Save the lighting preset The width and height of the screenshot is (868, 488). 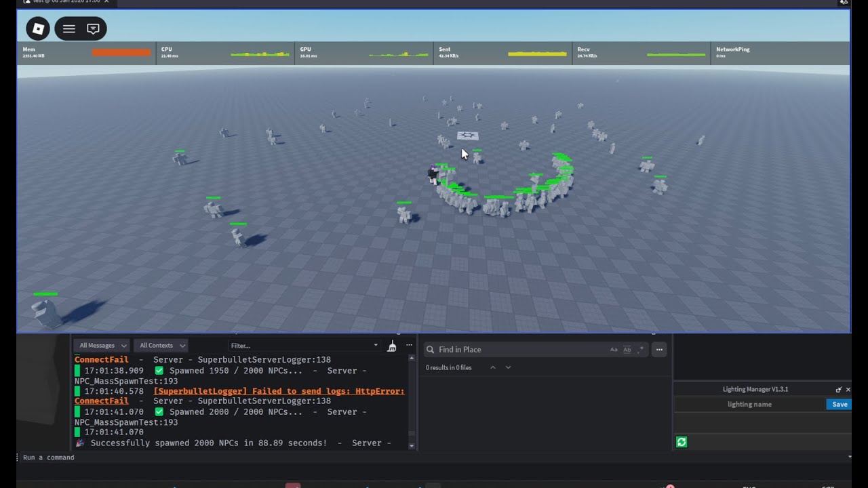coord(840,404)
